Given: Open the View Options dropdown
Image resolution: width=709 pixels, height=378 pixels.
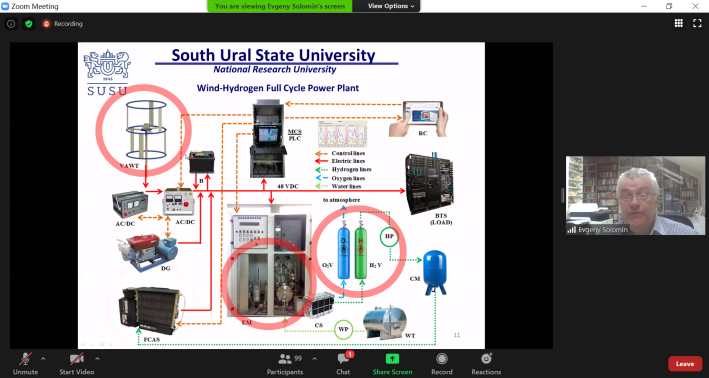Looking at the screenshot, I should click(x=391, y=6).
